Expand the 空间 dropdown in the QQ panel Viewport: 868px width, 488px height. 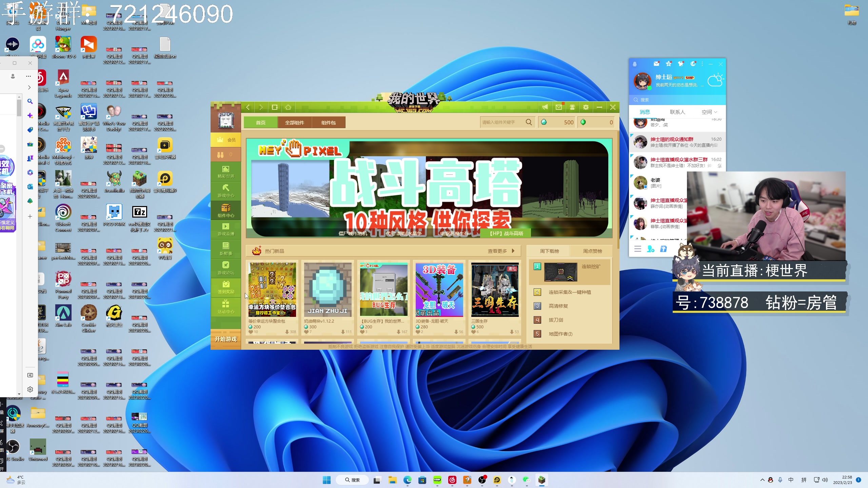(x=710, y=112)
